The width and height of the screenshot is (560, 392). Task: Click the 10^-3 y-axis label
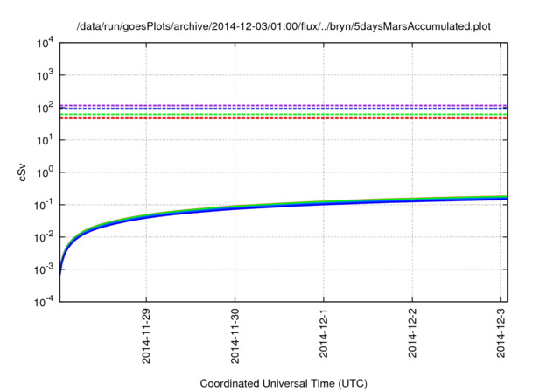(45, 269)
